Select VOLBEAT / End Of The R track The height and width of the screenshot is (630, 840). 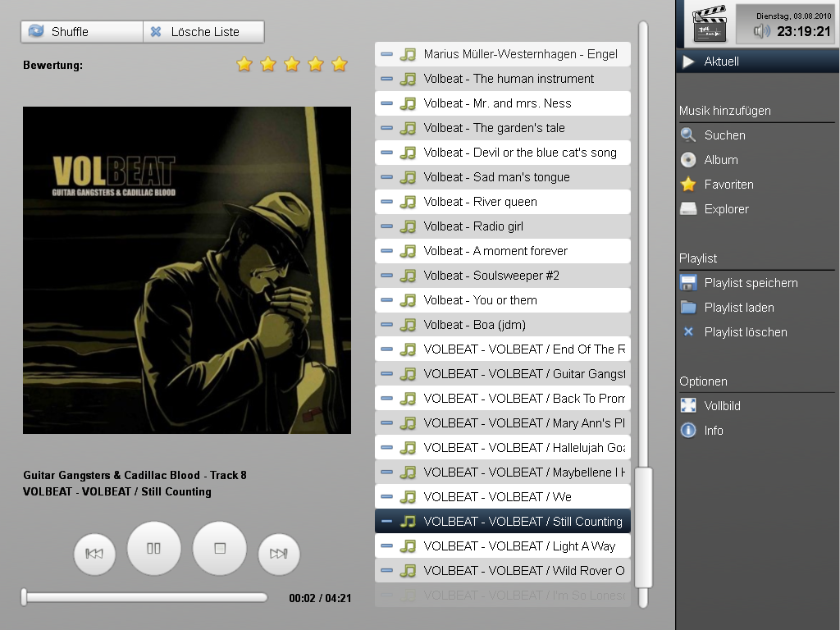(x=503, y=349)
